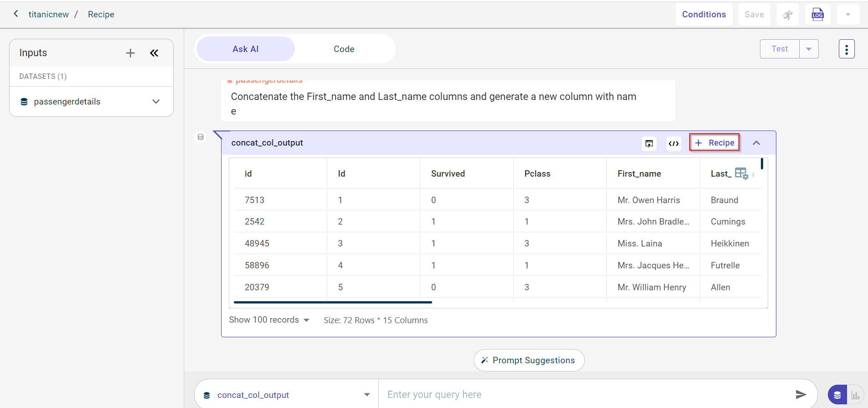Open the three-dot more options menu
Viewport: 868px width, 408px height.
846,49
